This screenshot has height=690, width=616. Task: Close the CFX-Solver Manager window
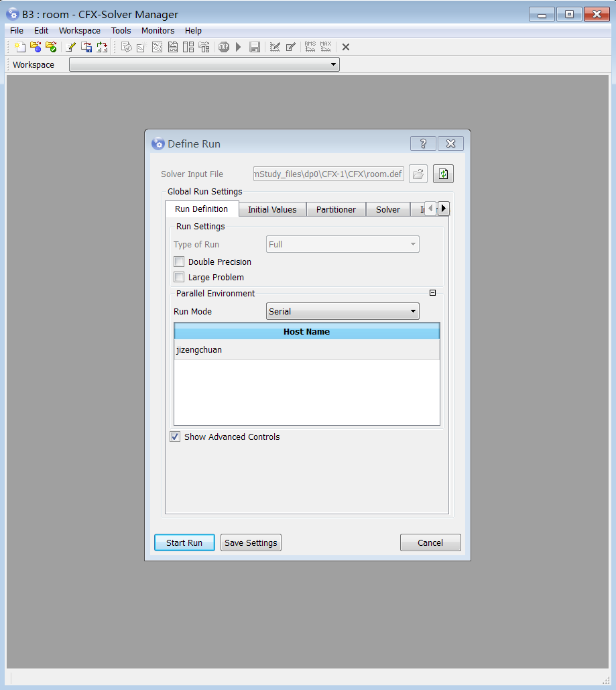coord(597,15)
